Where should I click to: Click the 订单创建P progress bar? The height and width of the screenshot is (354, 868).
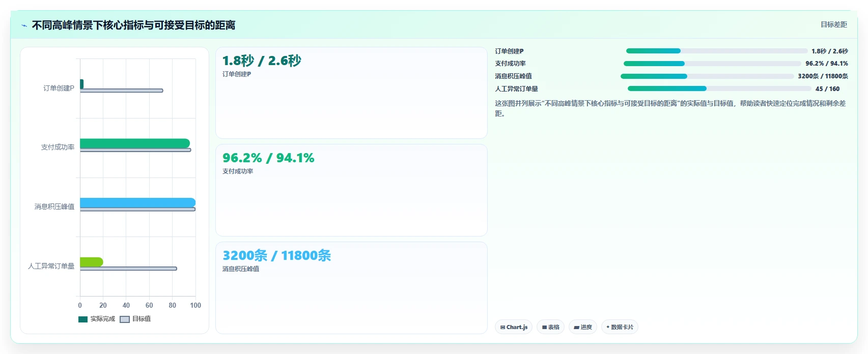717,51
